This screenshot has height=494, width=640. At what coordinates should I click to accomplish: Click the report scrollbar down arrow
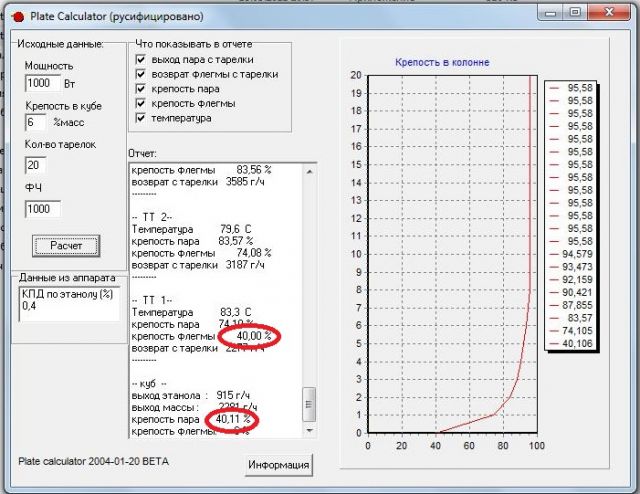[x=309, y=429]
